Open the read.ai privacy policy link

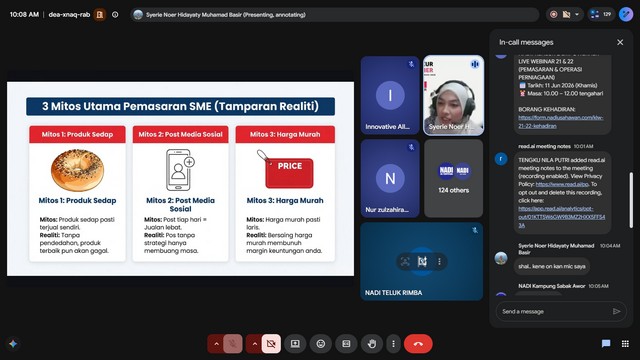pos(562,184)
